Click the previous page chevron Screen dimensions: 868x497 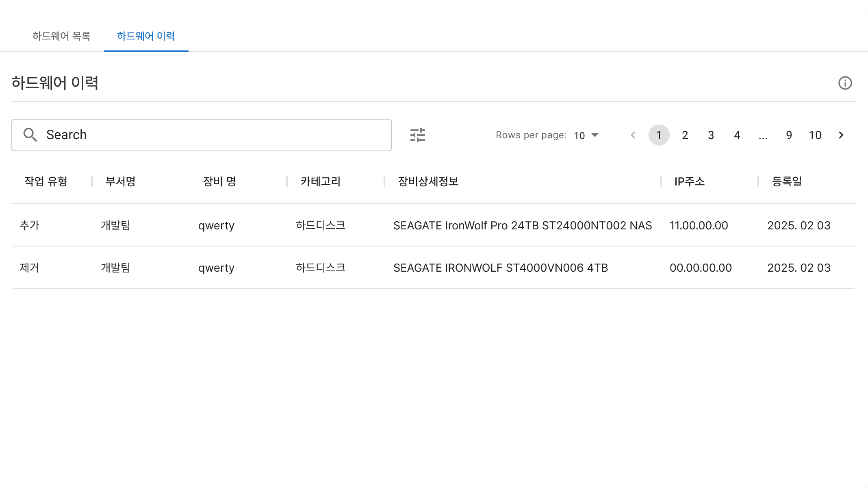633,135
